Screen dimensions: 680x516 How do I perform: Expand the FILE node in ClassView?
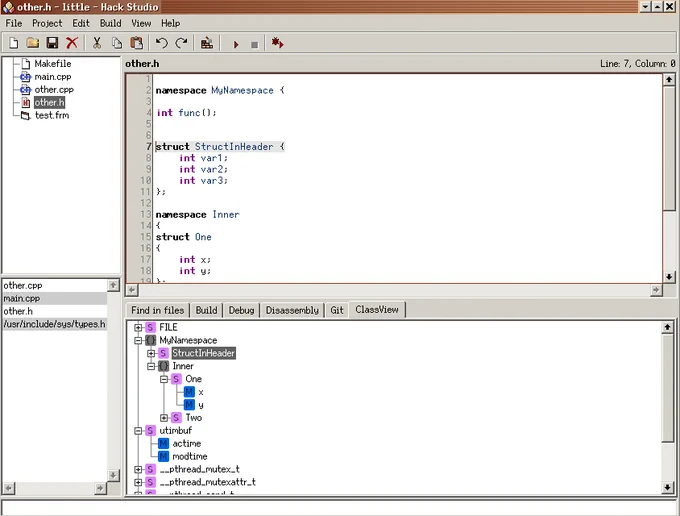pyautogui.click(x=138, y=327)
